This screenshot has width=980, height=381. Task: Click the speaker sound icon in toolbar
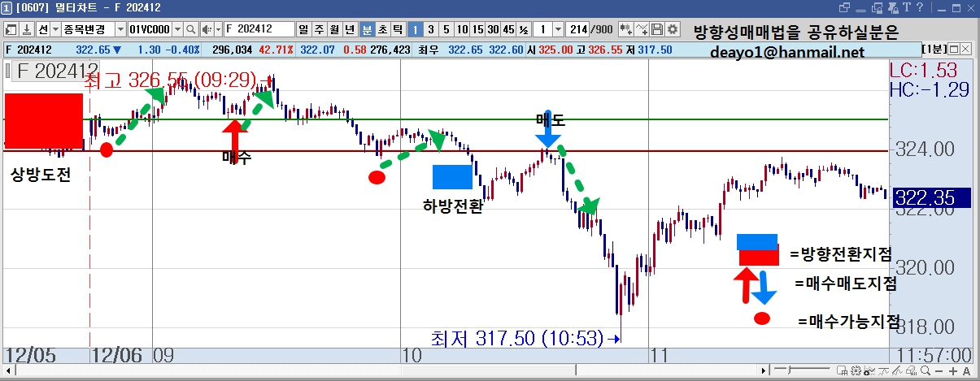(207, 29)
